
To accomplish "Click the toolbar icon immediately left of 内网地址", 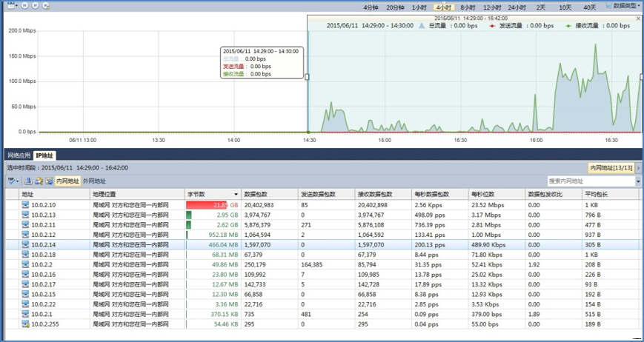I will [x=49, y=181].
